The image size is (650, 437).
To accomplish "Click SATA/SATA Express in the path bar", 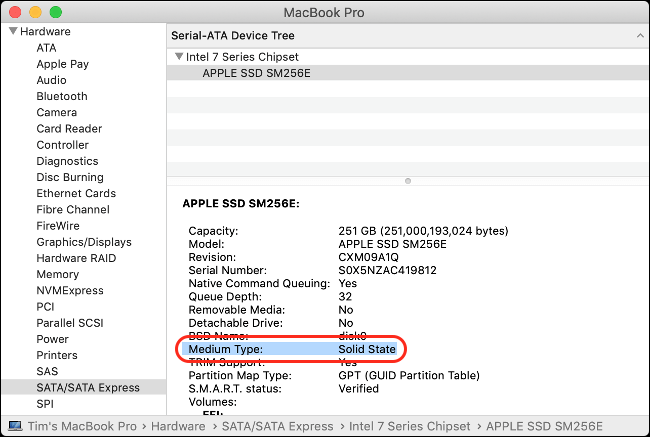I will tap(277, 426).
